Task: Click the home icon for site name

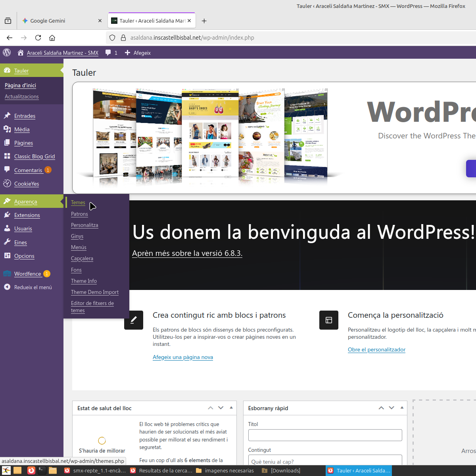Action: click(x=21, y=52)
